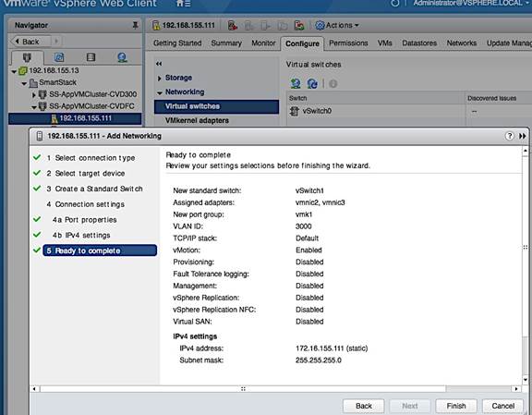The height and width of the screenshot is (415, 532).
Task: Select Hosts and Clusters navigator tab
Action: pos(27,57)
